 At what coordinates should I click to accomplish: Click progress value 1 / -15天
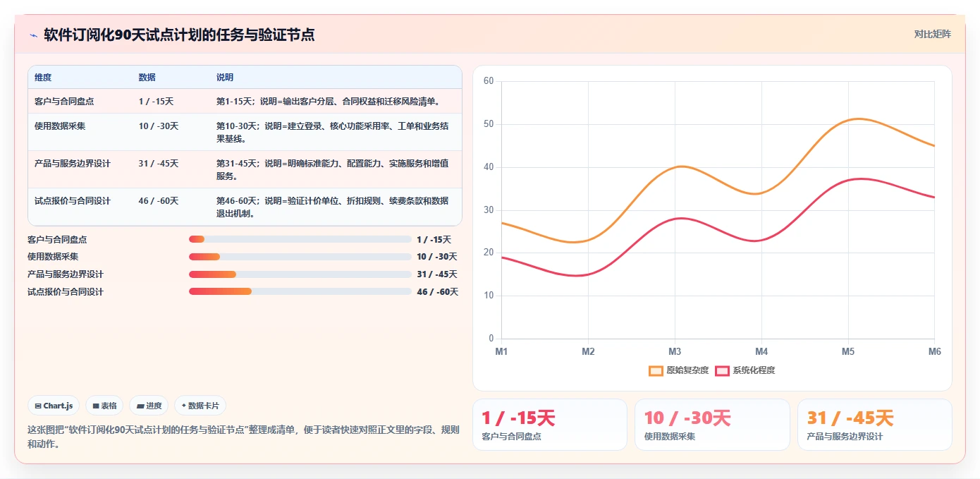click(434, 240)
